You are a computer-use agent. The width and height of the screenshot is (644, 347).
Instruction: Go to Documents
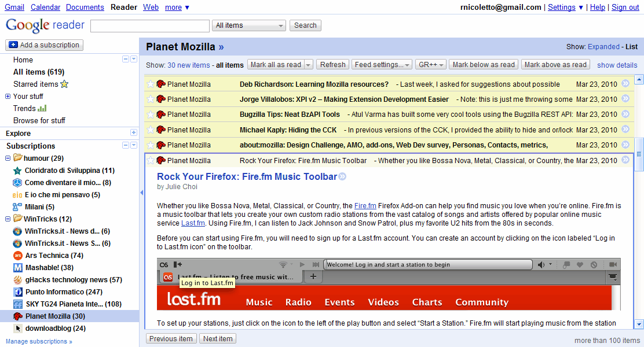click(85, 8)
